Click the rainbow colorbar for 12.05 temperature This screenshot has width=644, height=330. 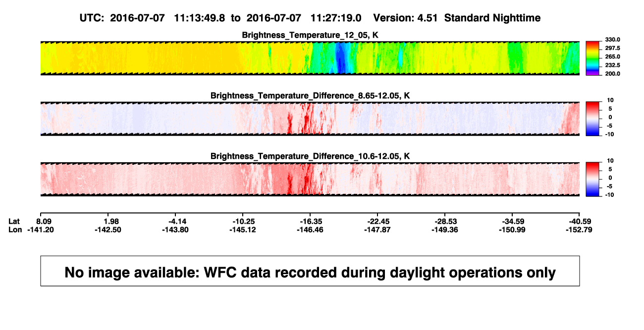591,58
